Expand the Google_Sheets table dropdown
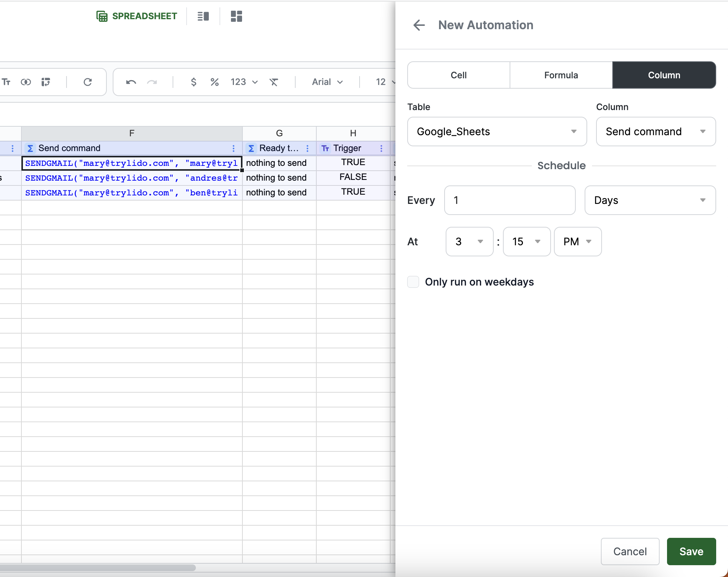Viewport: 728px width, 577px height. 497,132
